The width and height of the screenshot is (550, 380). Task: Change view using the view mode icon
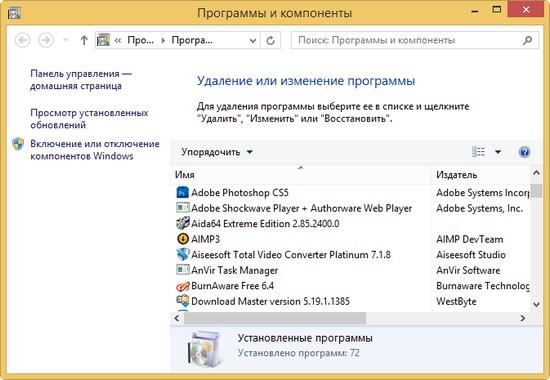478,152
